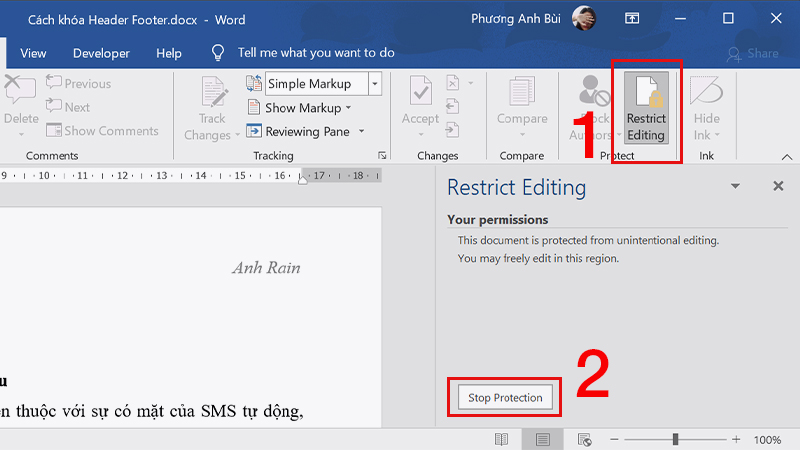Image resolution: width=800 pixels, height=450 pixels.
Task: Toggle Show Comments
Action: [x=103, y=131]
